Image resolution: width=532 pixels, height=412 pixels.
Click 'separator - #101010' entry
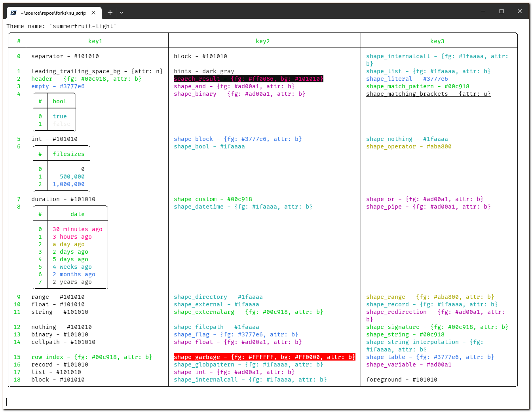coord(65,56)
